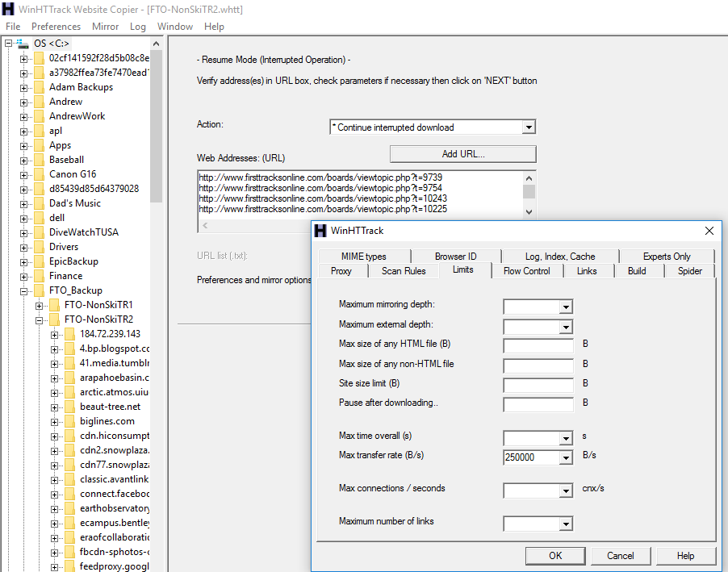Viewport: 728px width, 572px height.
Task: Collapse the OS C: drive node
Action: coord(8,44)
